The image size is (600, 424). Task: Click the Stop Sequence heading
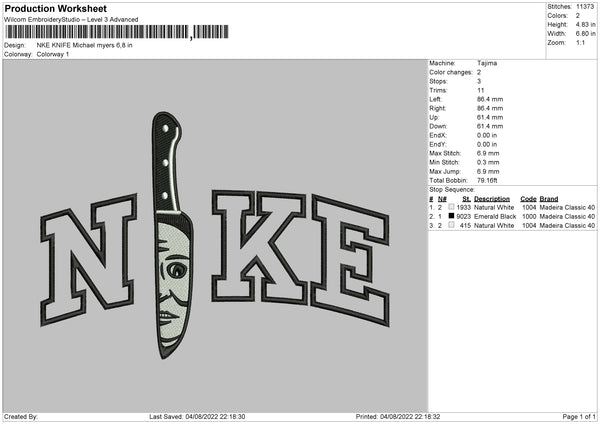point(452,190)
